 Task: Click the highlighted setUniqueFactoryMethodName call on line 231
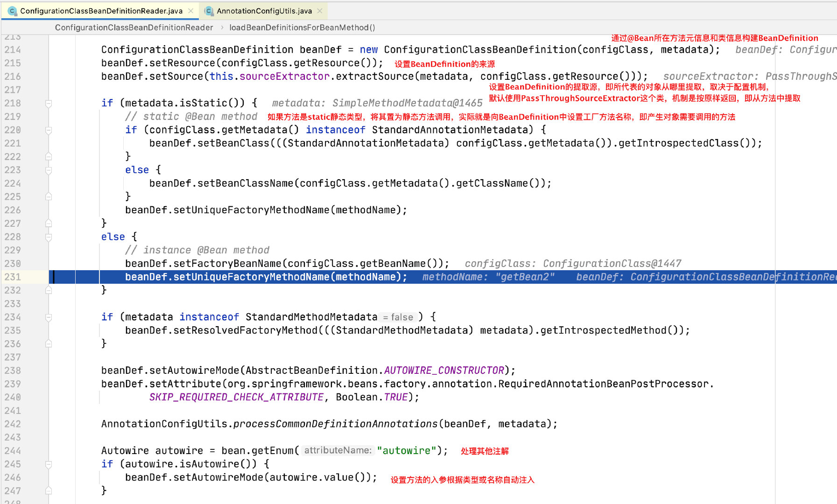(x=266, y=277)
